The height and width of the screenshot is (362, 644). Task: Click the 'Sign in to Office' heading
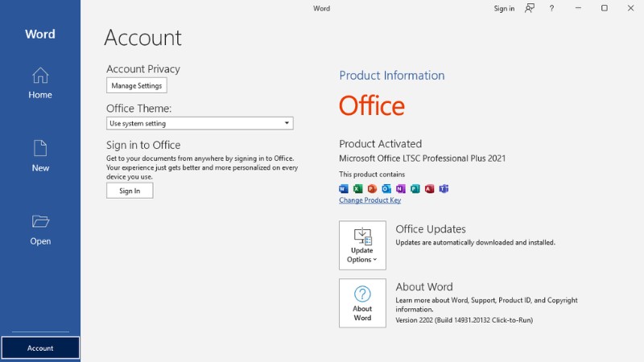pos(143,145)
